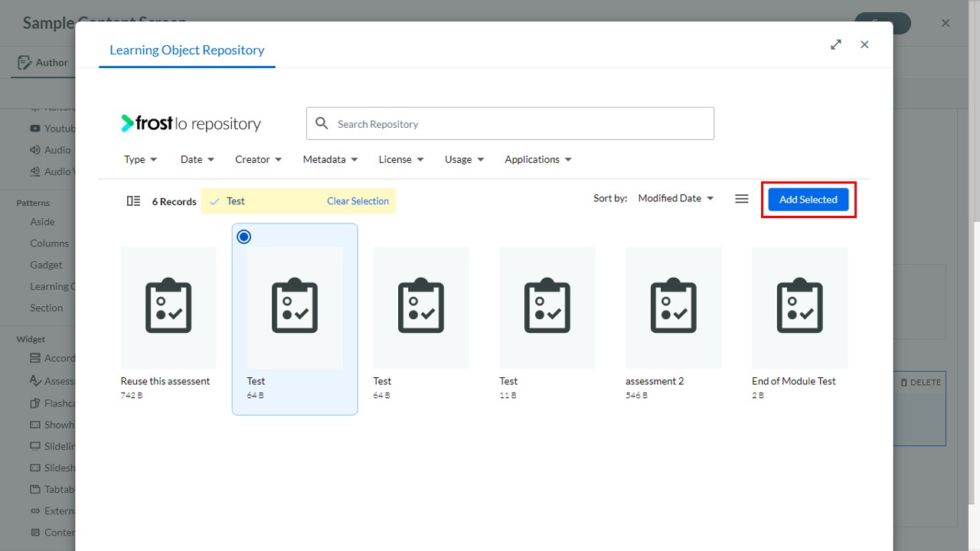Open the Metadata filter dropdown
Image resolution: width=980 pixels, height=551 pixels.
[x=330, y=159]
